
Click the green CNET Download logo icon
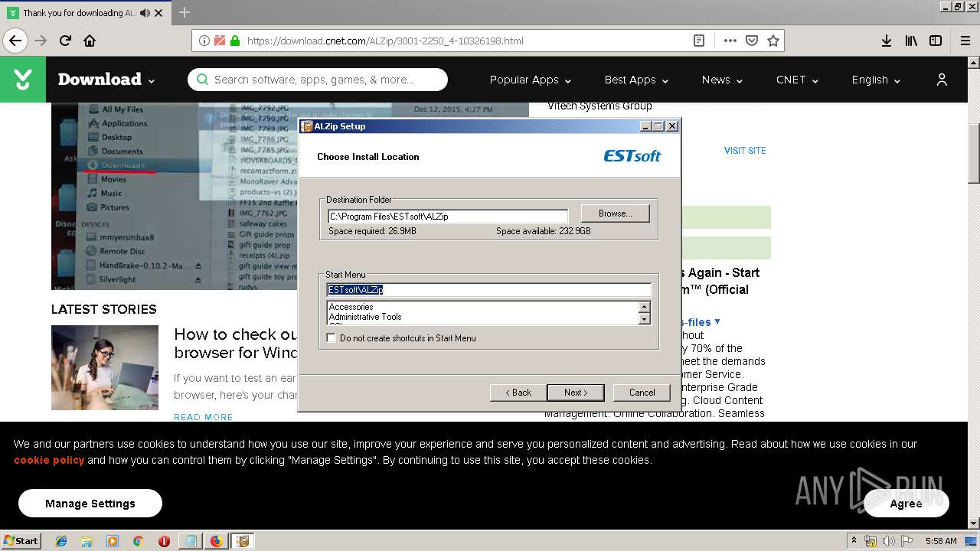(23, 80)
